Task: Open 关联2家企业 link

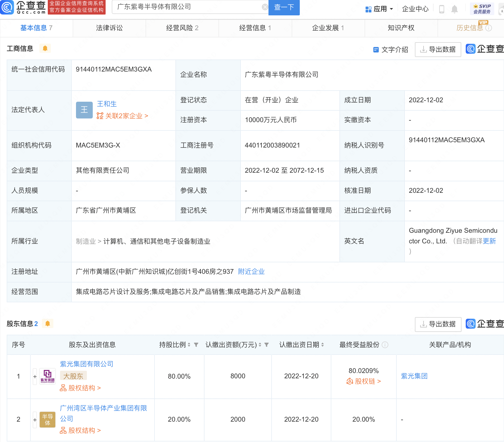Action: tap(122, 116)
